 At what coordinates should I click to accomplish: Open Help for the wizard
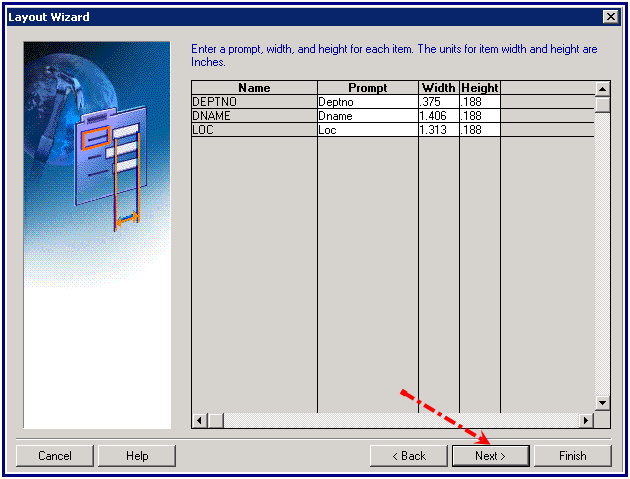click(x=137, y=456)
